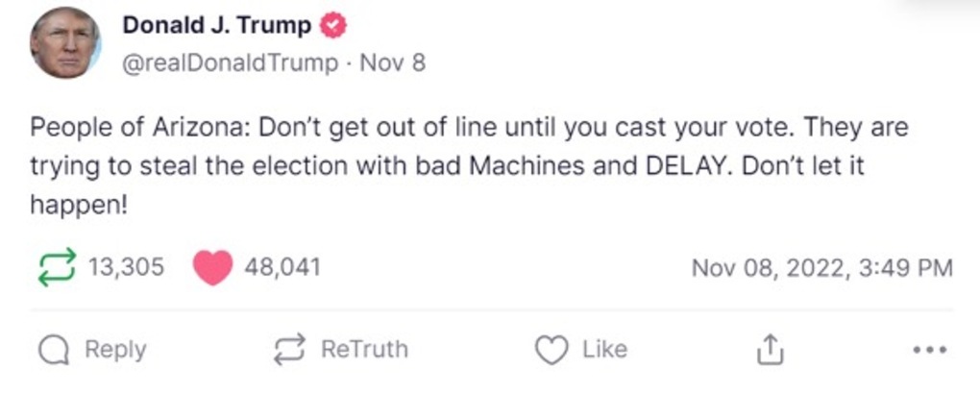Image resolution: width=980 pixels, height=395 pixels.
Task: Open the @realDonaldTrump handle link
Action: pyautogui.click(x=230, y=63)
